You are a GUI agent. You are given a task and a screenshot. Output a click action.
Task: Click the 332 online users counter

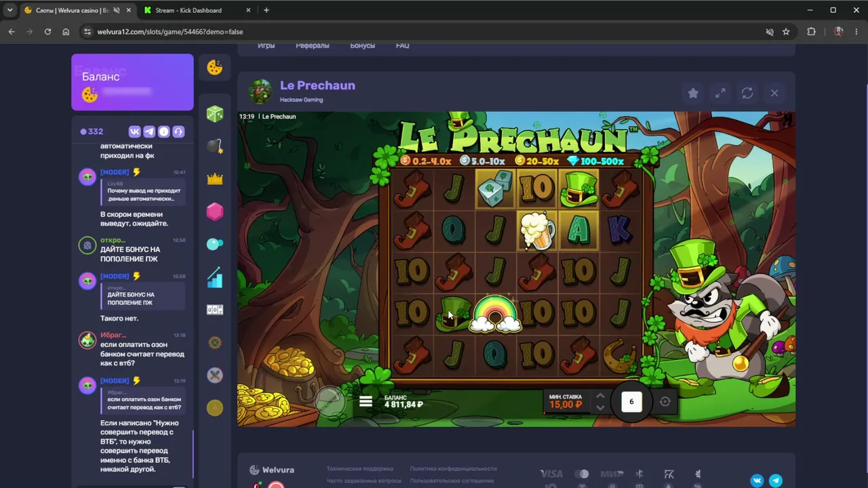92,131
